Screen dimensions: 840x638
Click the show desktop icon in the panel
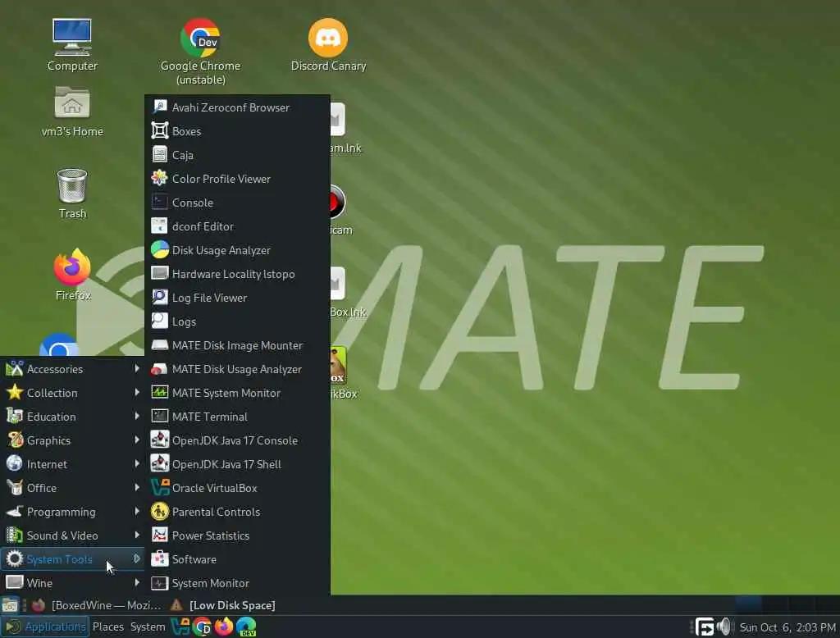(x=10, y=604)
